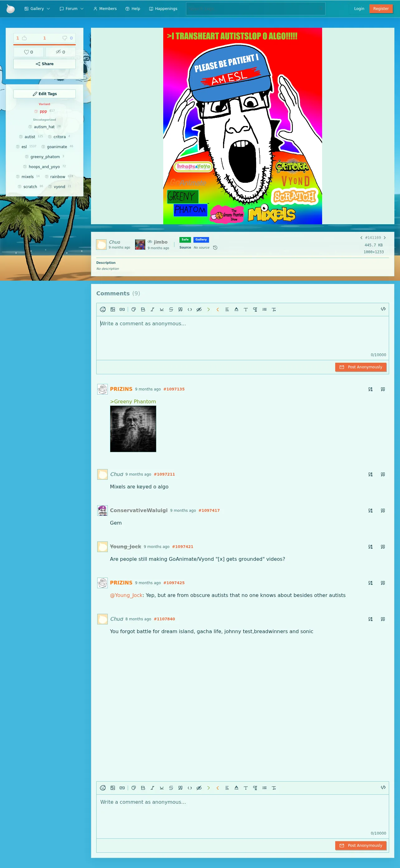Viewport: 400px width, 868px height.
Task: Set text alignment in top comment editor
Action: coord(227,309)
